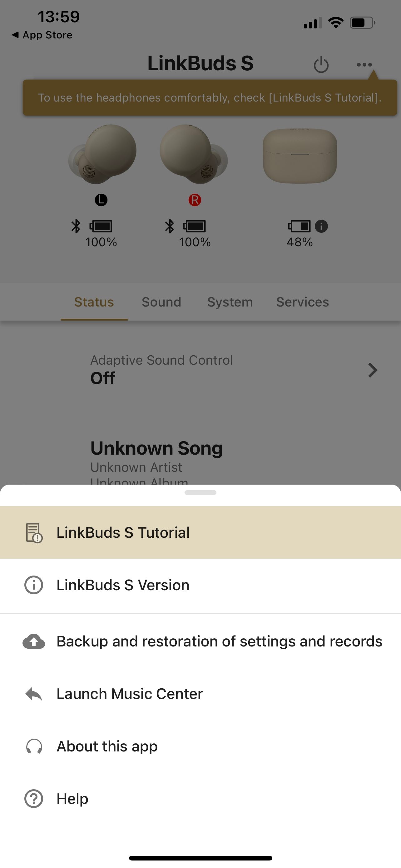Tap the LinkBuds S Tutorial document icon
Screen dimensions: 401x868
(x=34, y=533)
